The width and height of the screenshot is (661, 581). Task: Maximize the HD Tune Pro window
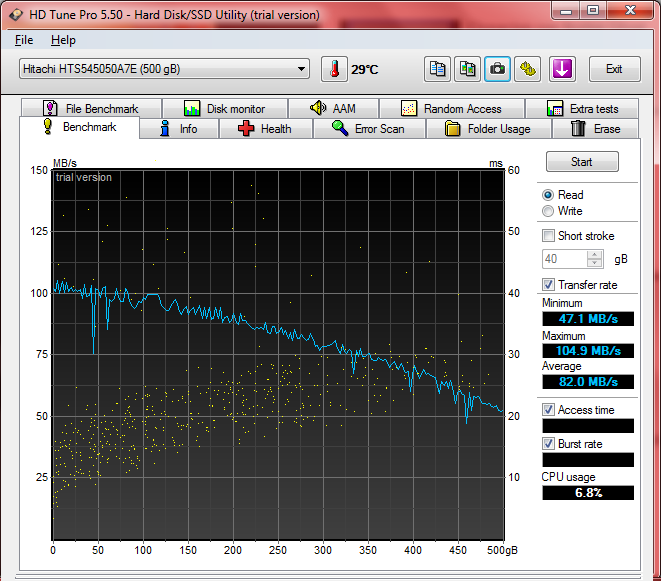click(593, 11)
